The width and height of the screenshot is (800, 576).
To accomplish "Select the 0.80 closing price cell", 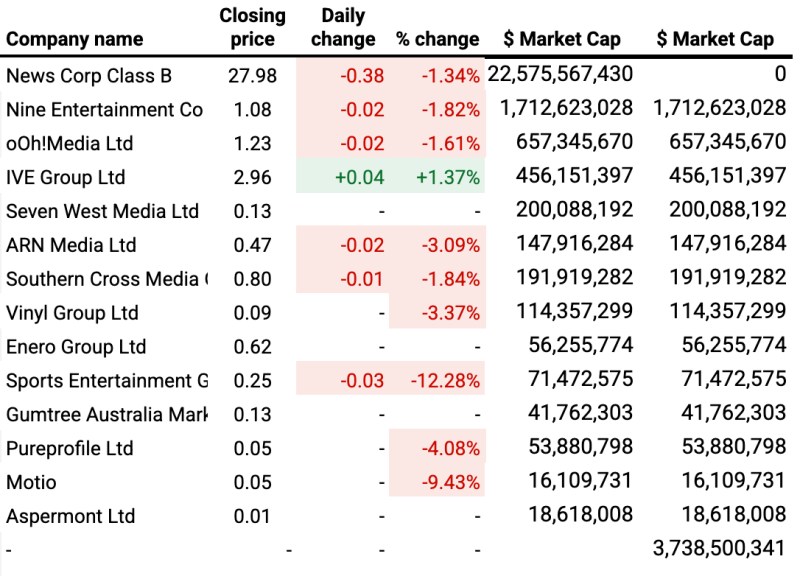I will 252,279.
